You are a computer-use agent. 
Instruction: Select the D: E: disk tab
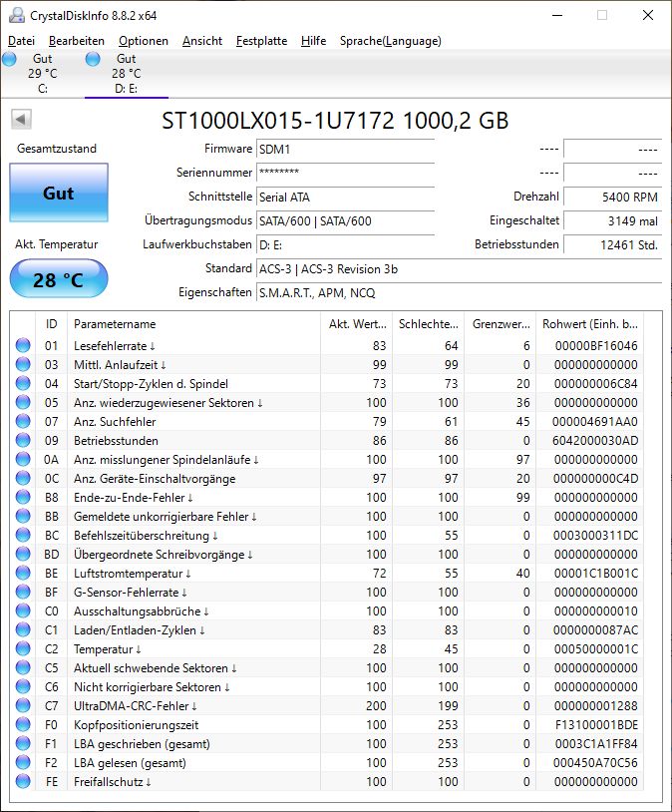tap(127, 74)
